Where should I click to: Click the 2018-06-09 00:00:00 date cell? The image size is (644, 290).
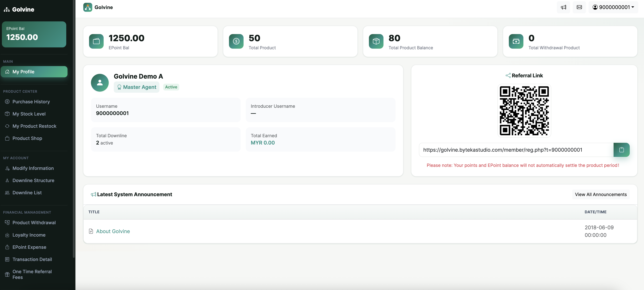[x=599, y=231]
